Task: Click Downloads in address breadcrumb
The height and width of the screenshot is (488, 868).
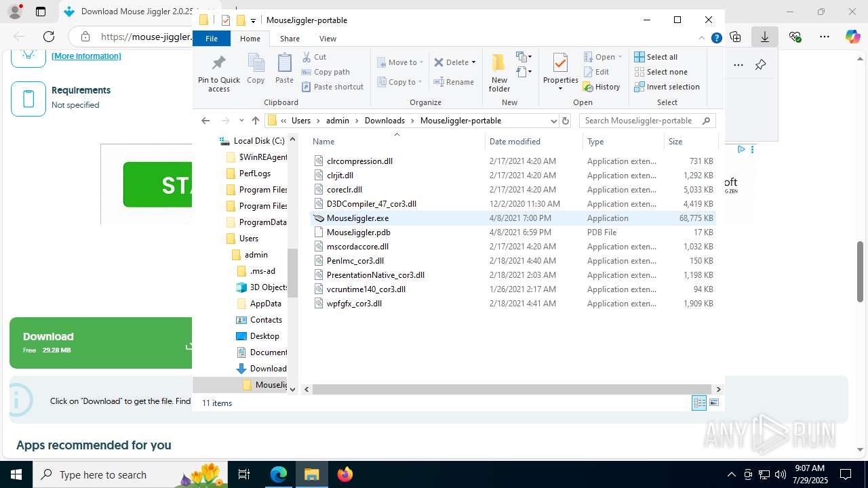Action: [384, 121]
